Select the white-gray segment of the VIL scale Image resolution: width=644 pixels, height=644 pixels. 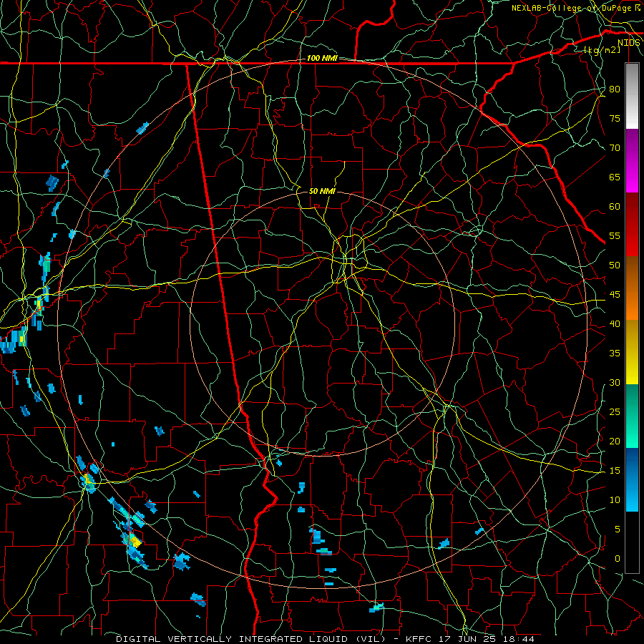click(x=632, y=96)
